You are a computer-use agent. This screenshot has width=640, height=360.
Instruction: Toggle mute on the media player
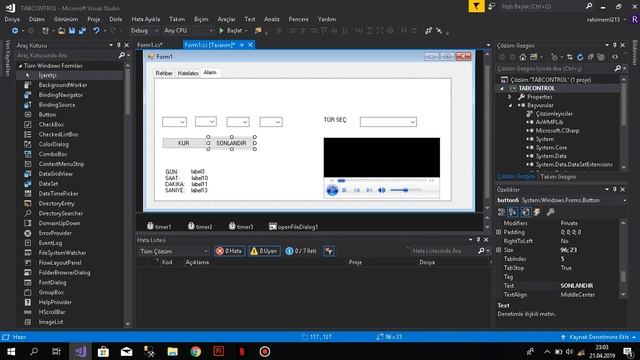click(x=382, y=190)
